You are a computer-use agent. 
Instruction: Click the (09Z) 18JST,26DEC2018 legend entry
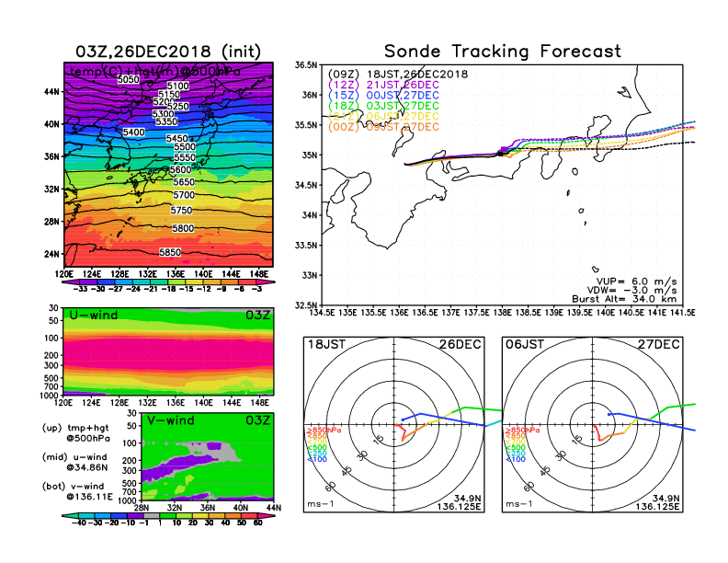coord(398,75)
